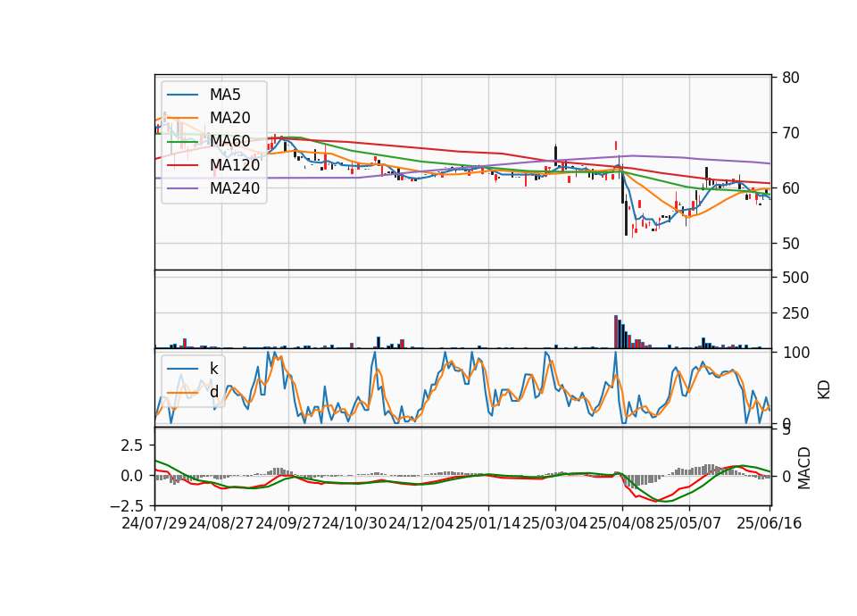Click the 24/09/27 date axis label
Screen dimensions: 857x616
pyautogui.click(x=288, y=523)
